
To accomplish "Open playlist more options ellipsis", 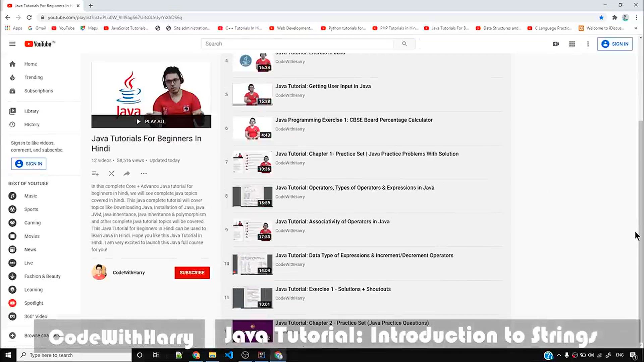I will click(x=144, y=174).
